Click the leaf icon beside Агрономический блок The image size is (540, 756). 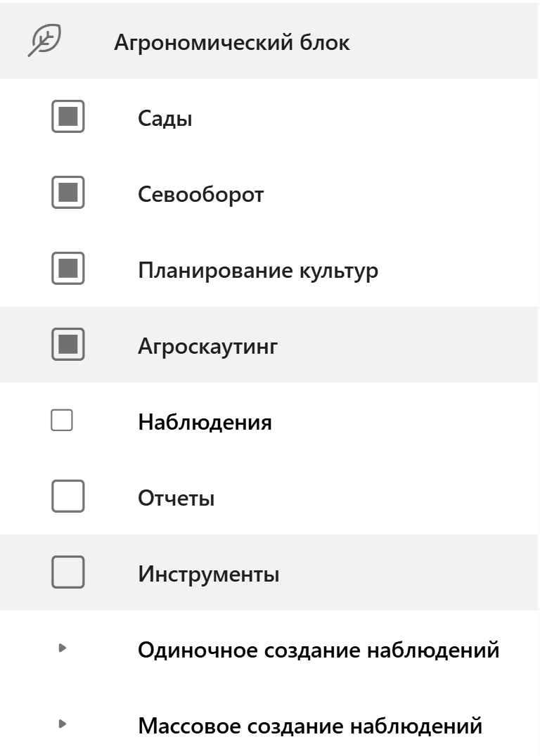click(x=44, y=41)
